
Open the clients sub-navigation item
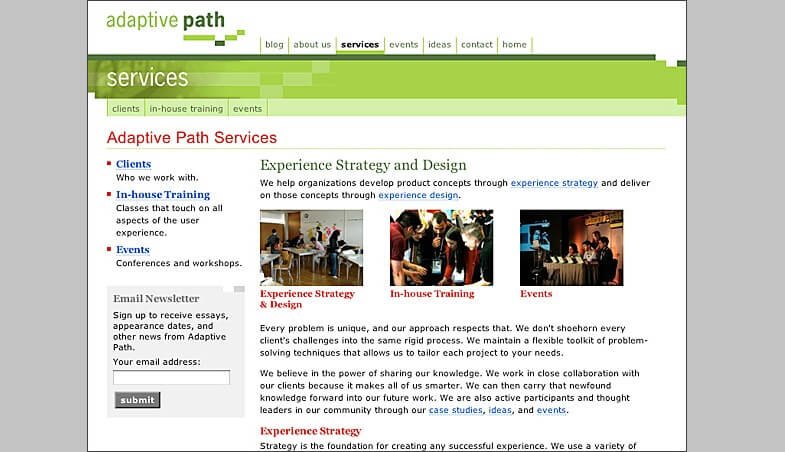click(x=126, y=109)
